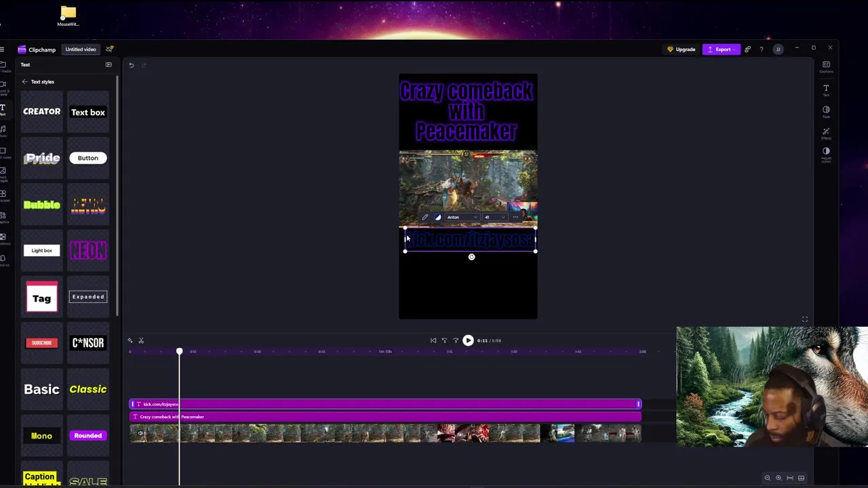Image resolution: width=868 pixels, height=488 pixels.
Task: Zoom out the timeline
Action: (x=767, y=478)
